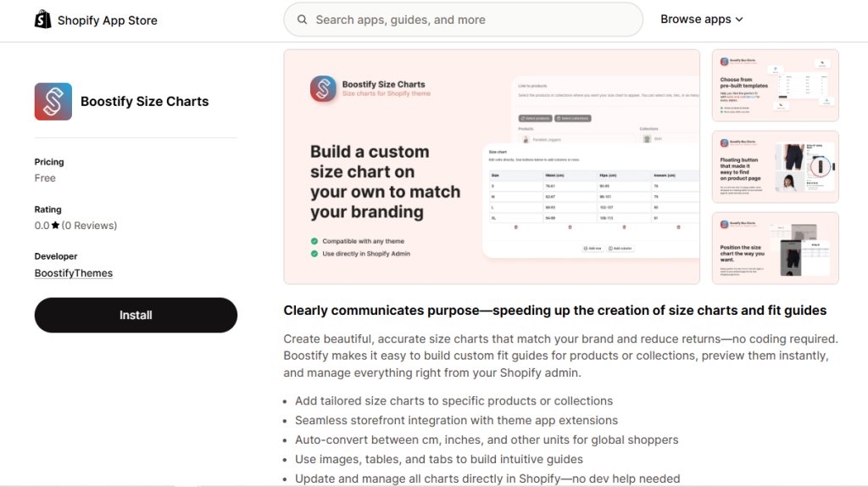Image resolution: width=868 pixels, height=487 pixels.
Task: Click 'Seamless storefront integration' bullet text
Action: [456, 420]
